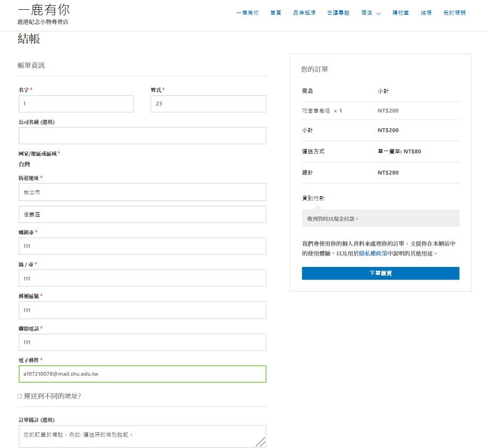Open the 古蹟尋蹤 menu item

(x=337, y=13)
